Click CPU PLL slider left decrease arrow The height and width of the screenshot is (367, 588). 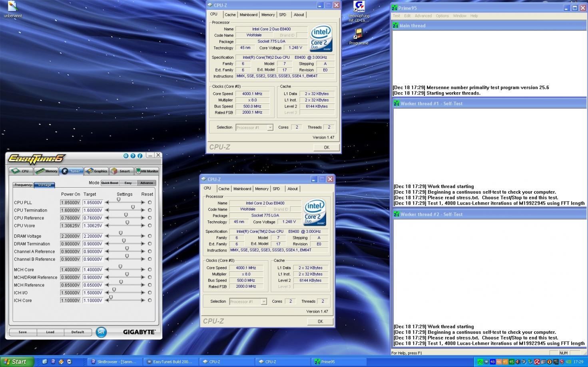click(x=107, y=202)
